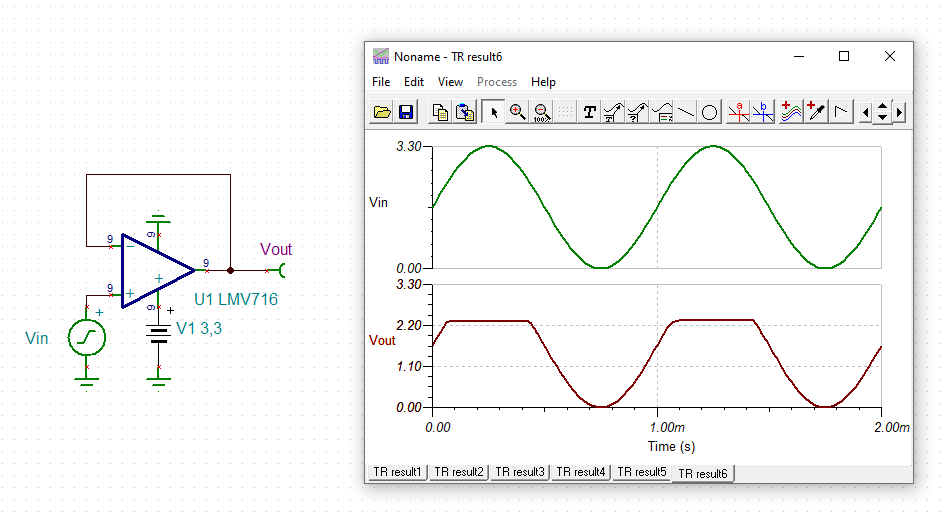The height and width of the screenshot is (521, 950).
Task: Click the add curve icon with plus
Action: pyautogui.click(x=791, y=112)
